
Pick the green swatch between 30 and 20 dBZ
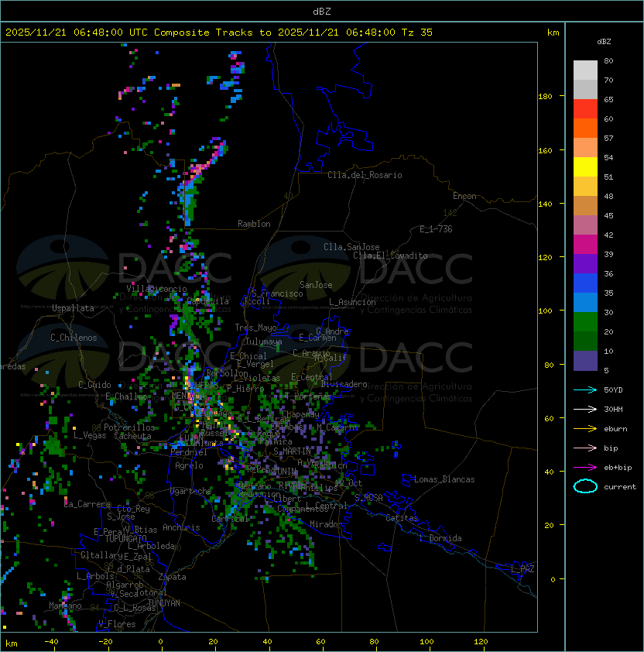point(585,322)
